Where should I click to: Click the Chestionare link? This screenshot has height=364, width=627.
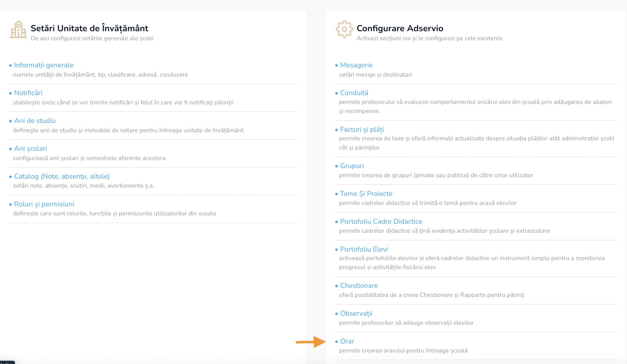click(359, 286)
